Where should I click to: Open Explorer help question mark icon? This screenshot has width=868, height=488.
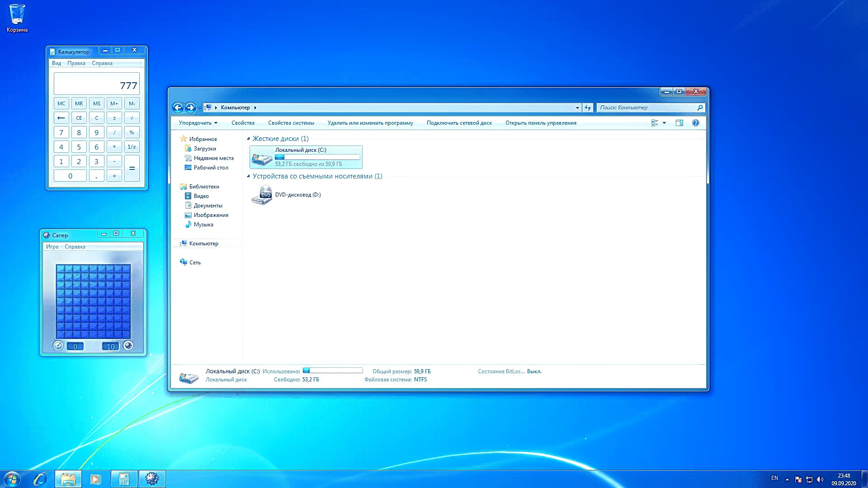[x=696, y=123]
